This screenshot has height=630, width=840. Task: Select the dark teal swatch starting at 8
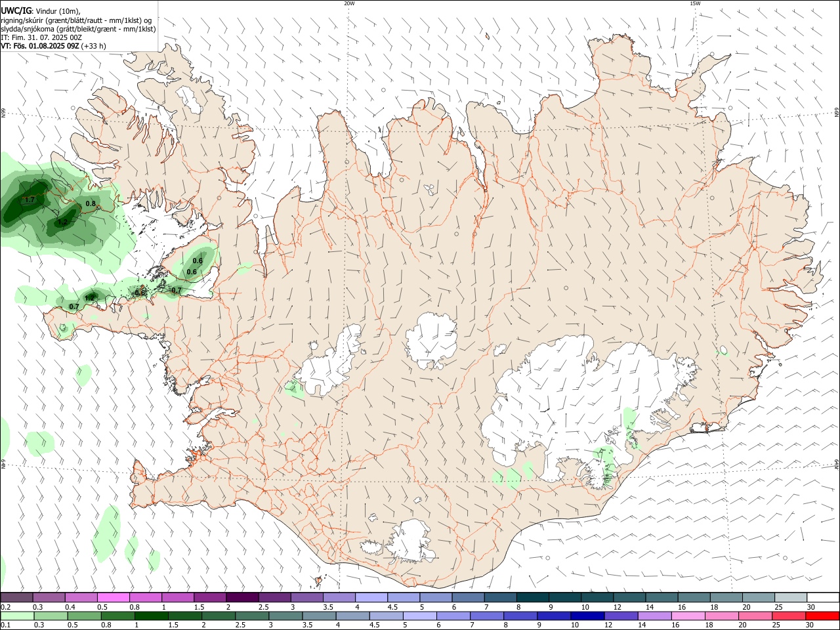[532, 597]
